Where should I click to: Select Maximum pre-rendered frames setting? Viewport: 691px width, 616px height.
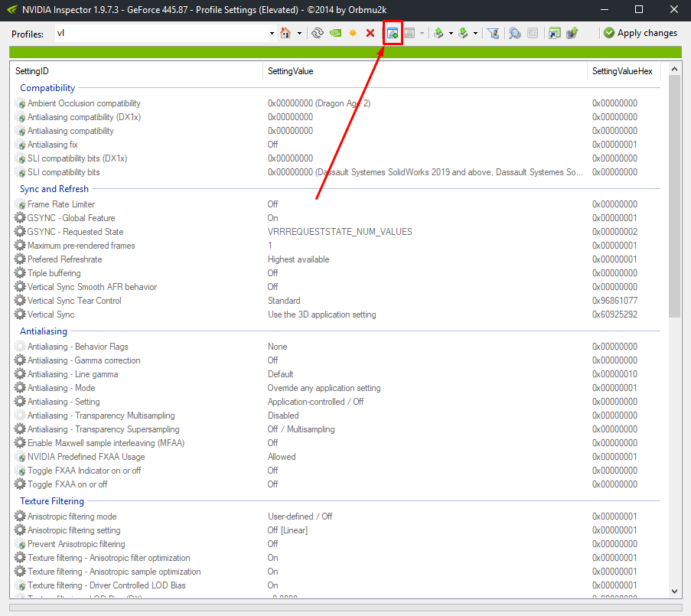(x=81, y=246)
